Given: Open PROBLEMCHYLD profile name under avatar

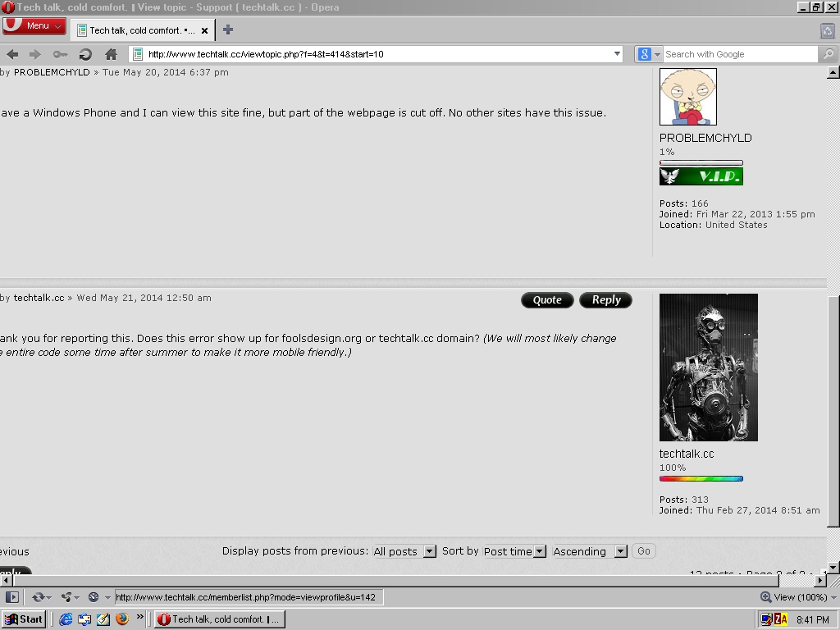Looking at the screenshot, I should 705,138.
